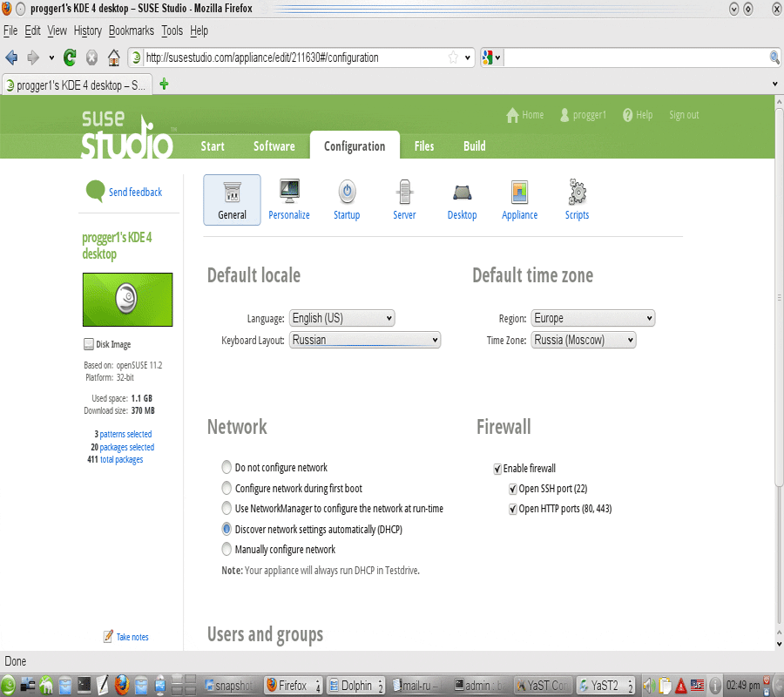Click the search magnifier icon

pos(774,58)
